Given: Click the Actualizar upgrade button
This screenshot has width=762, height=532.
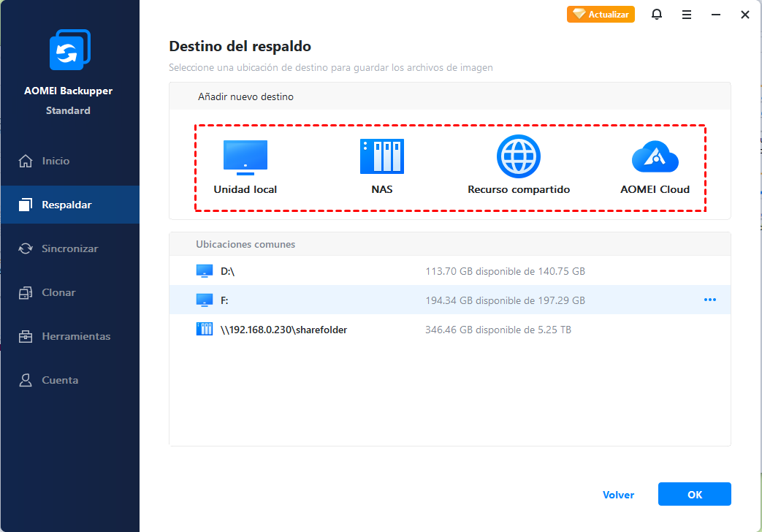Looking at the screenshot, I should pos(601,15).
